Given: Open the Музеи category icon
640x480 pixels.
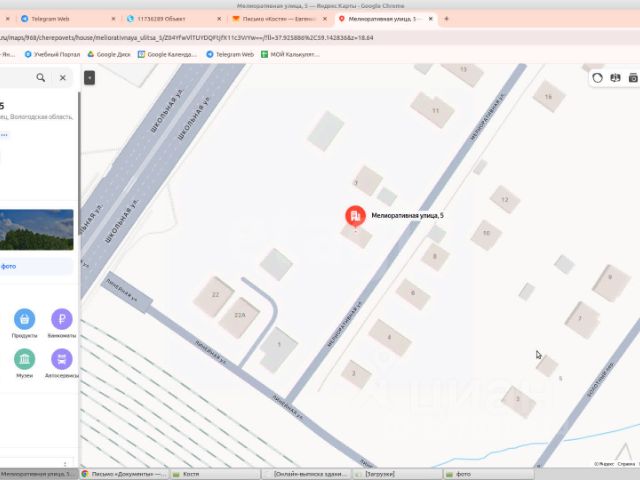Looking at the screenshot, I should 24,359.
